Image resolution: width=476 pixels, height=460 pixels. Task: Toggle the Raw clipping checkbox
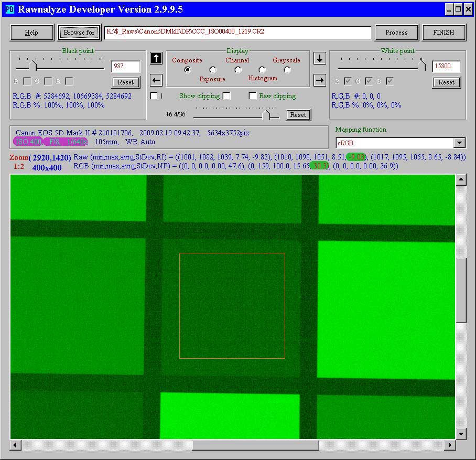[253, 96]
